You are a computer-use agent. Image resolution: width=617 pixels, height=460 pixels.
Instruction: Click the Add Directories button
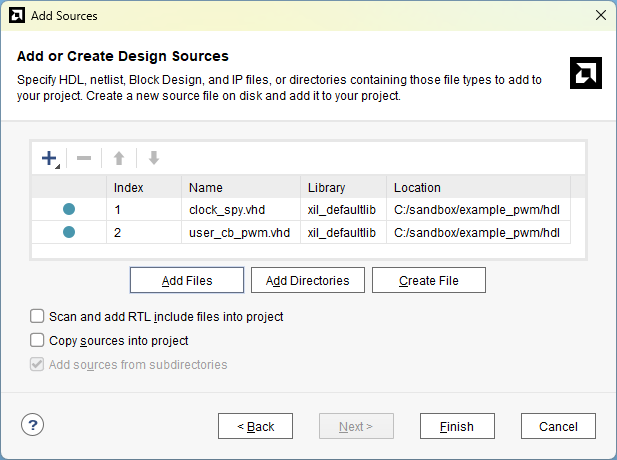point(307,281)
